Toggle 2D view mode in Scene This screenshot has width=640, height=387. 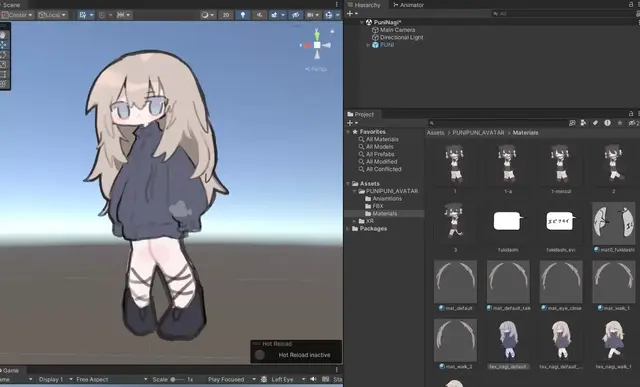click(226, 15)
